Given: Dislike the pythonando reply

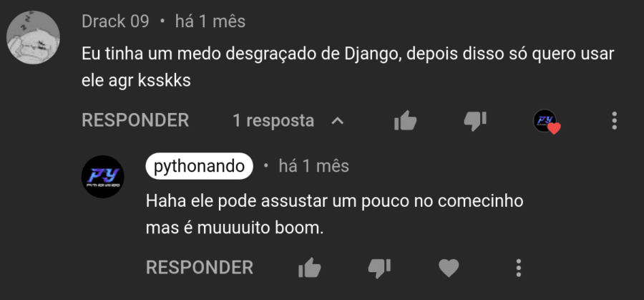Looking at the screenshot, I should coord(379,268).
